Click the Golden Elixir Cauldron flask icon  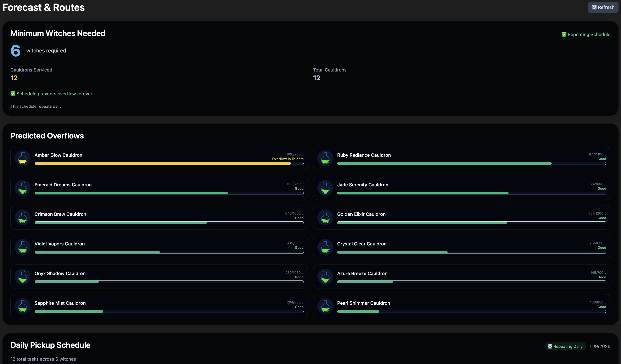coord(325,217)
